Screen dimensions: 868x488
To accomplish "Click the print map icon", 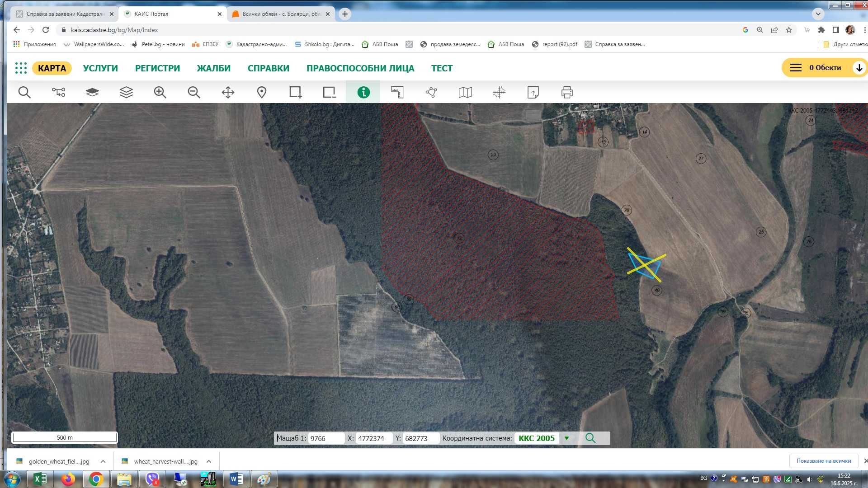I will point(567,93).
